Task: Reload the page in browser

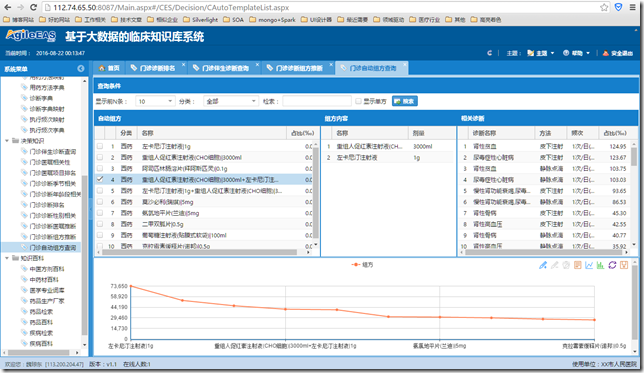Action: [34, 7]
